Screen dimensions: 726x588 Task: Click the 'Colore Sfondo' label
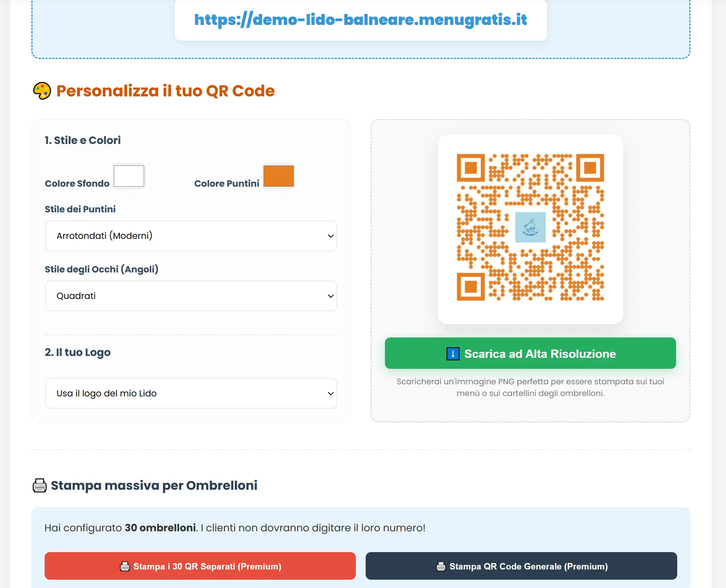(x=77, y=184)
